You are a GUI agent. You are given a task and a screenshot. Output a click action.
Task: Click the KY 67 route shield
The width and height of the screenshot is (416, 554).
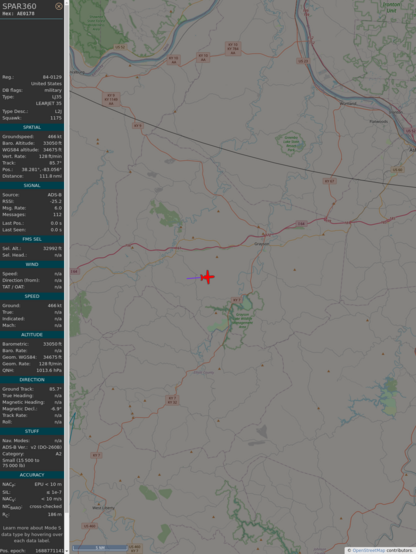click(329, 181)
